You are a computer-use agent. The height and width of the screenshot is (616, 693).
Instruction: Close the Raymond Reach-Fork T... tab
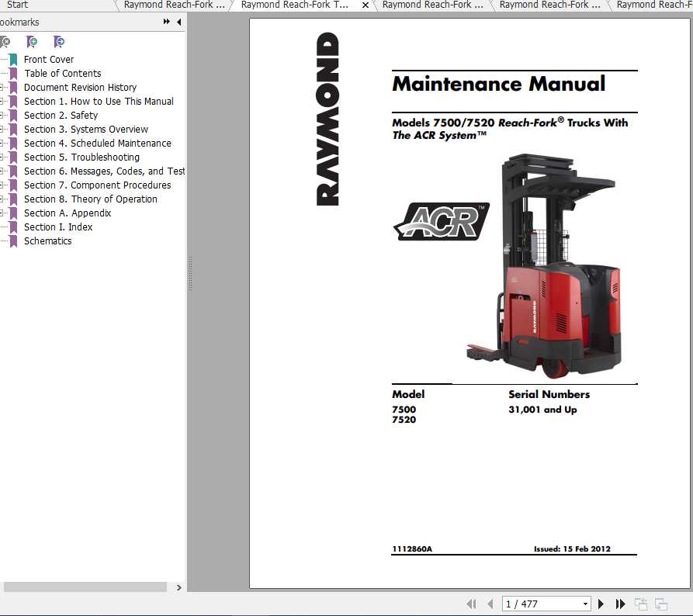pyautogui.click(x=366, y=5)
